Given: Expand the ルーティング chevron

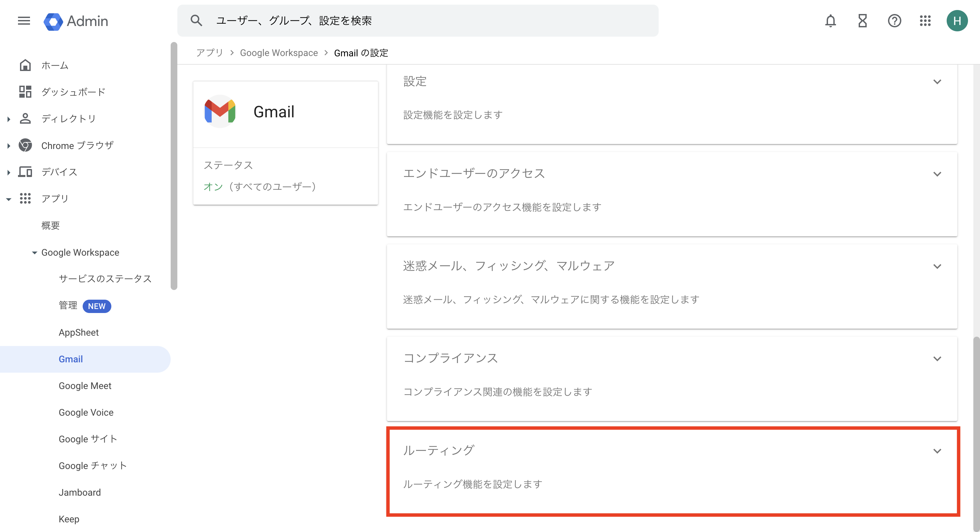Looking at the screenshot, I should pyautogui.click(x=937, y=451).
